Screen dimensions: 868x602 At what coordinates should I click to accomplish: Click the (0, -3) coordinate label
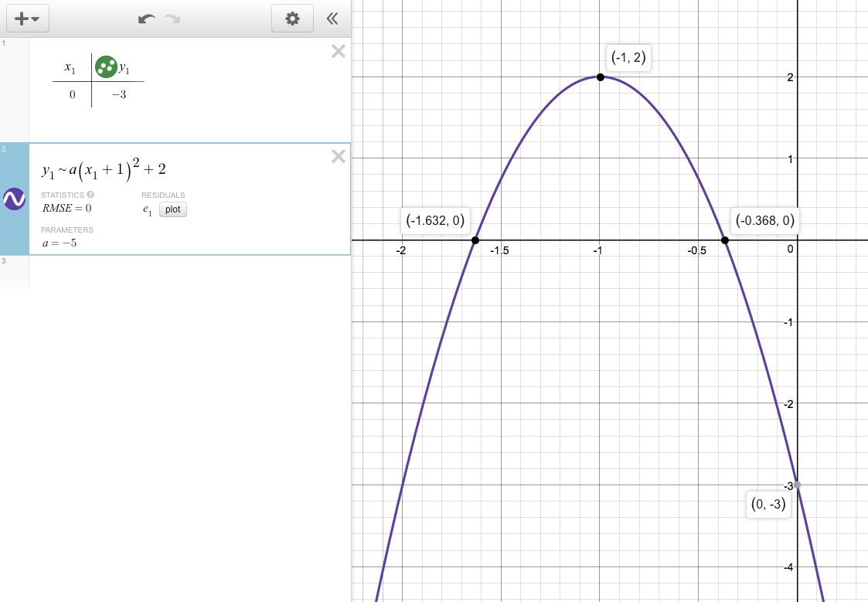[768, 504]
